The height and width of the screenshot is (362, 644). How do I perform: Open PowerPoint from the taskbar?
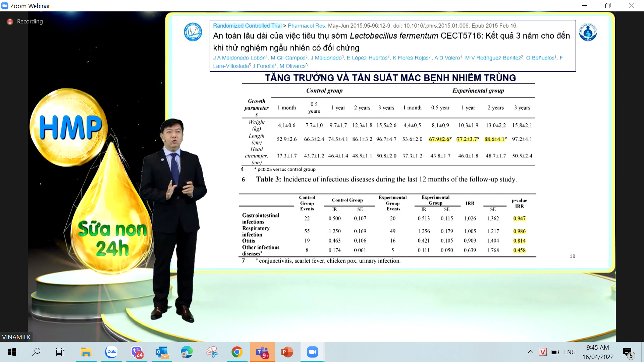287,352
